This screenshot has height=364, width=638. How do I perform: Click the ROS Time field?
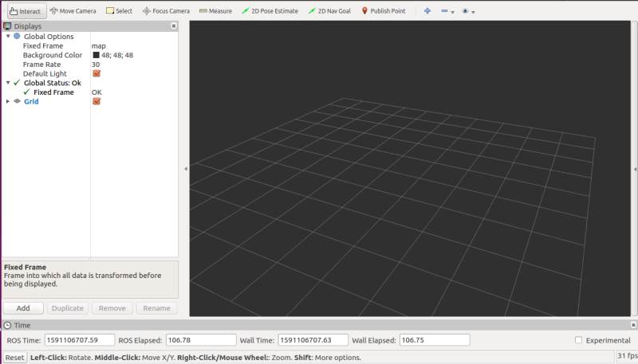coord(80,340)
